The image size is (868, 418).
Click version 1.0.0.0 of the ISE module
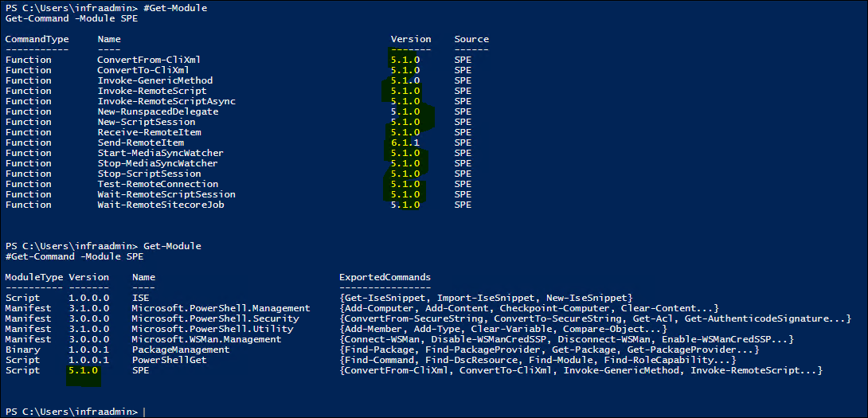point(89,297)
